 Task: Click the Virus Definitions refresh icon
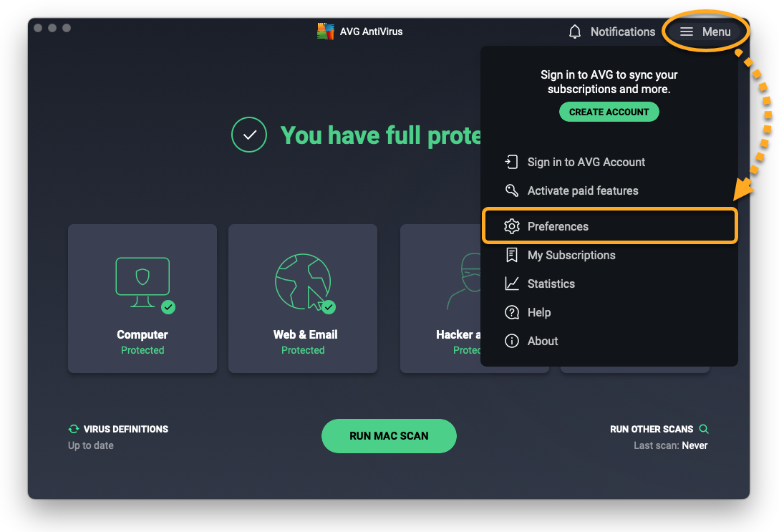(73, 429)
